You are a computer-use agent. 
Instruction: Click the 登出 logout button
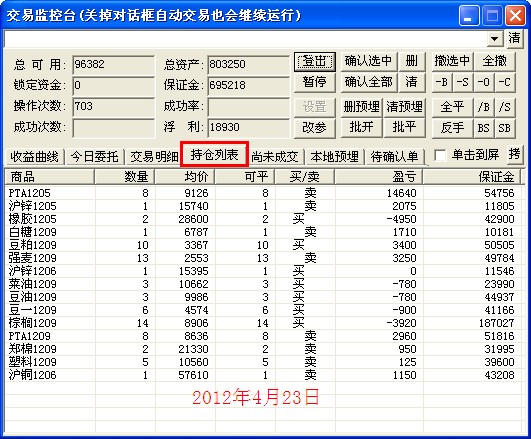pyautogui.click(x=315, y=62)
